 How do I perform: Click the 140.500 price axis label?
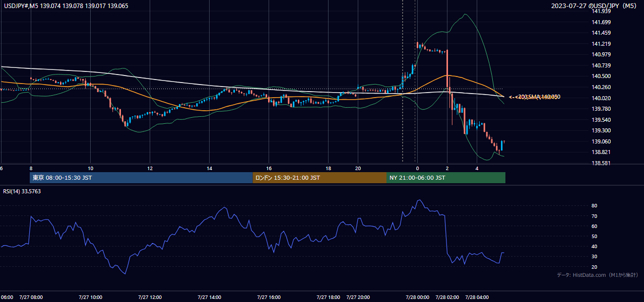(601, 76)
